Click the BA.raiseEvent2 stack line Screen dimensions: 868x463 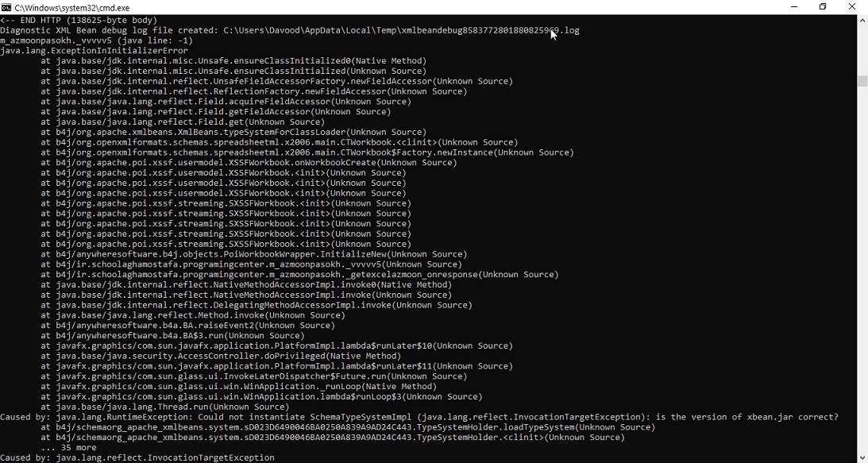point(187,326)
